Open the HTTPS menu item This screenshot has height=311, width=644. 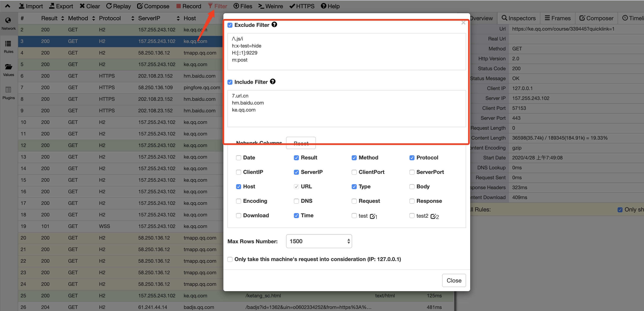tap(302, 6)
